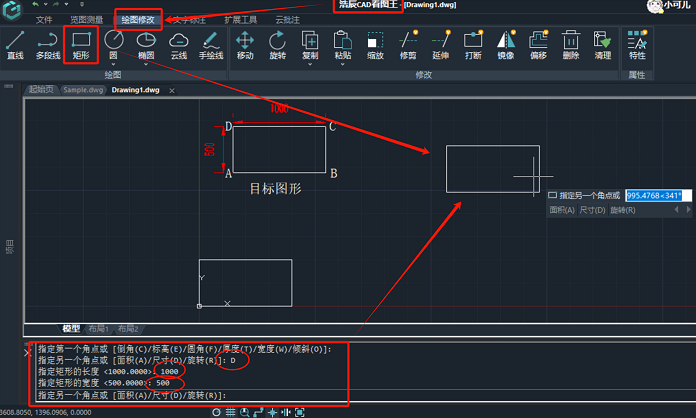Expand the 圆 (Circle) tool dropdown
This screenshot has height=418, width=696.
click(x=113, y=65)
